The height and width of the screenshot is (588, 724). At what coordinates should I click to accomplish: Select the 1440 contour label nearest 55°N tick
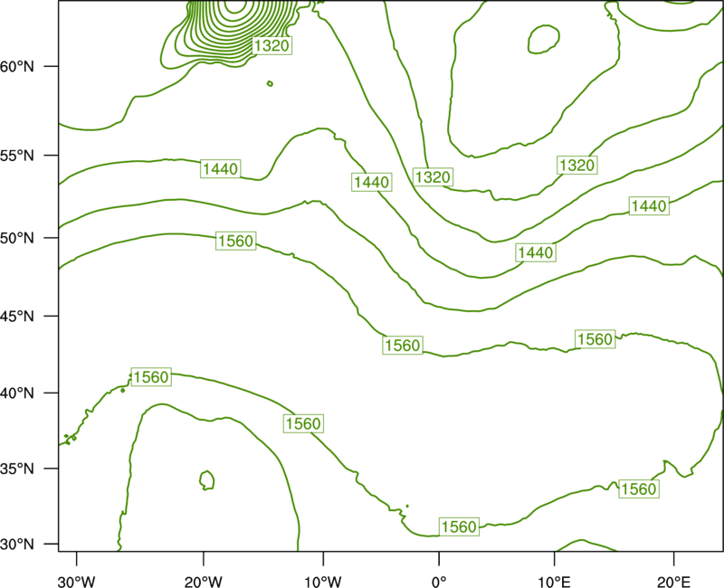[221, 169]
